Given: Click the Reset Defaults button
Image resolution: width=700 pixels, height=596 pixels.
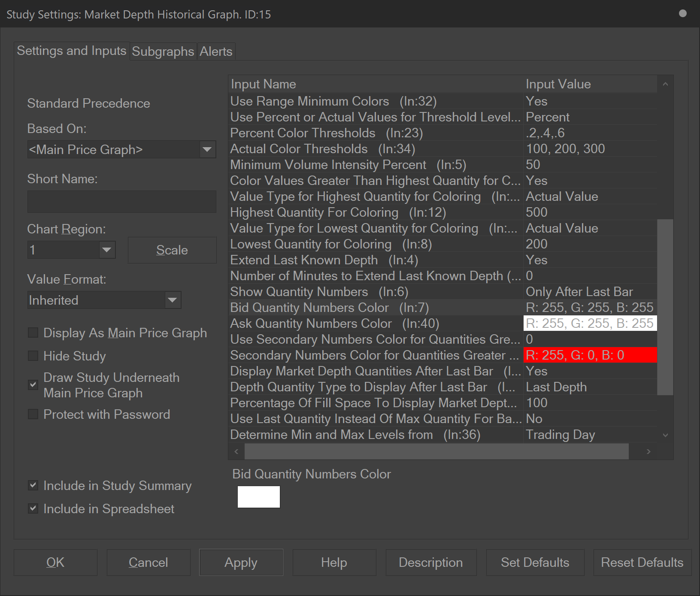Looking at the screenshot, I should click(x=642, y=563).
